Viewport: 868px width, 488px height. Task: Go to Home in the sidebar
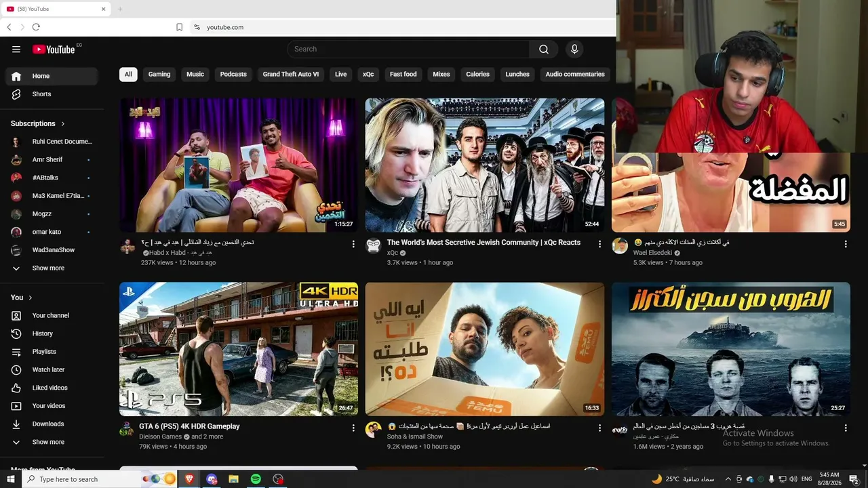[52, 76]
